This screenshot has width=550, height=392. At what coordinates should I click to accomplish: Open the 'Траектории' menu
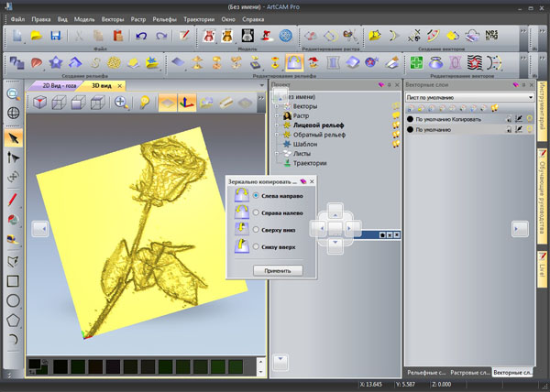click(199, 19)
